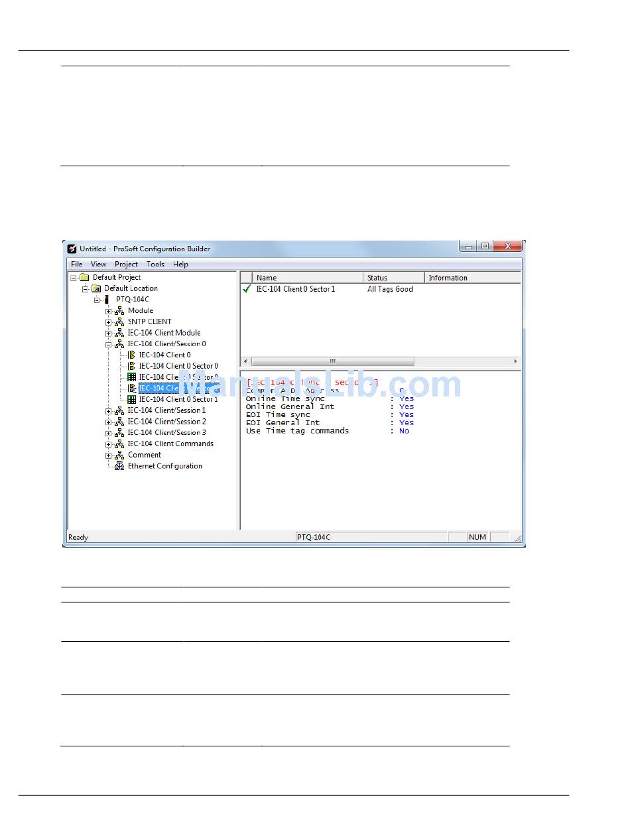Collapse the Default Location tree node

coord(85,289)
